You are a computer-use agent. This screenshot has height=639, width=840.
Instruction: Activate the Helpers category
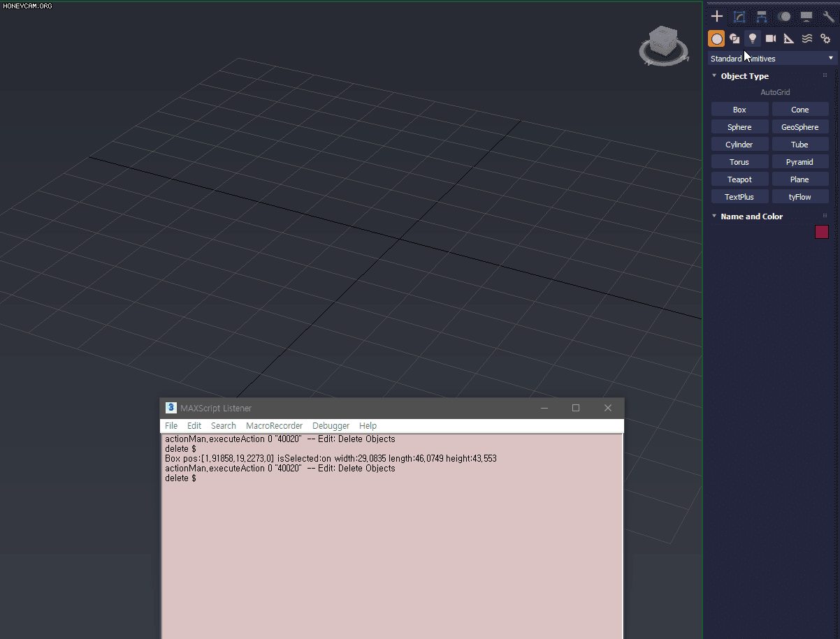[788, 38]
